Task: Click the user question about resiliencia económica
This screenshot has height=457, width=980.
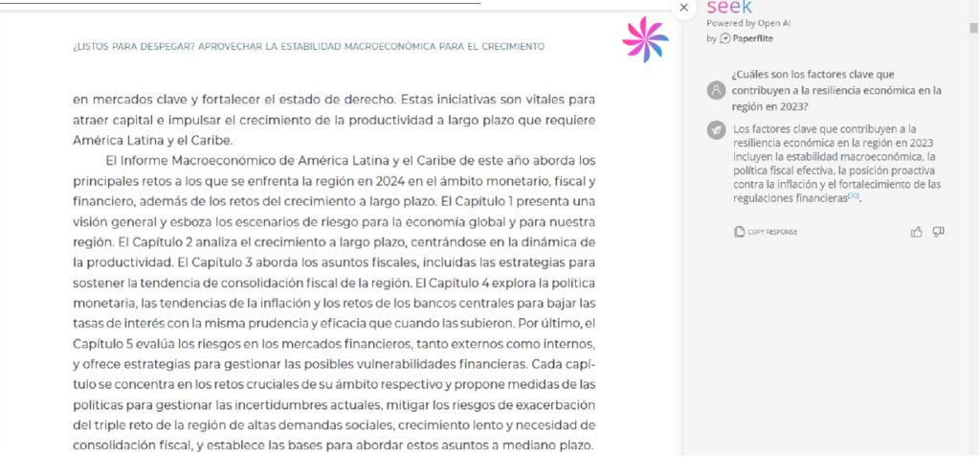Action: [835, 90]
